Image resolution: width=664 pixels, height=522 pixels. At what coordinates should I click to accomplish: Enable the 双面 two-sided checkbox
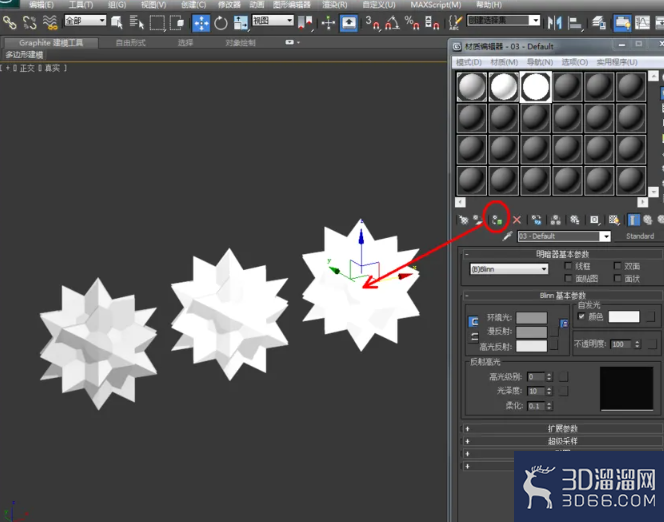617,266
